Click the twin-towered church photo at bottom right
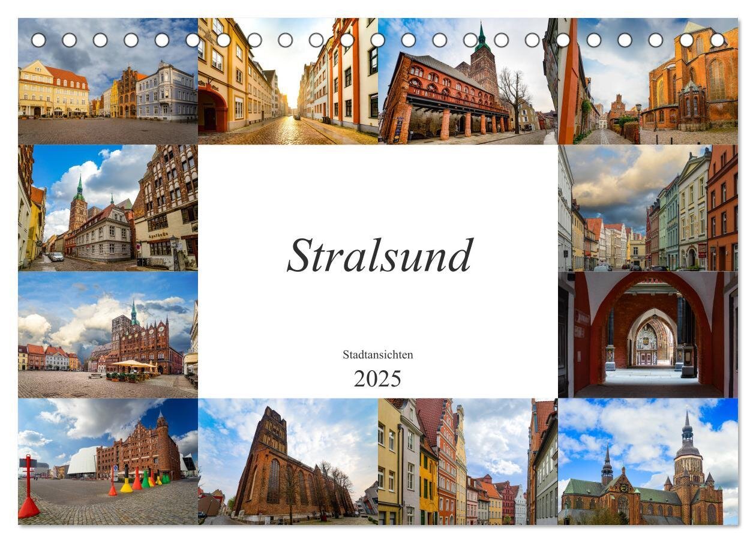The image size is (756, 543). 648,461
